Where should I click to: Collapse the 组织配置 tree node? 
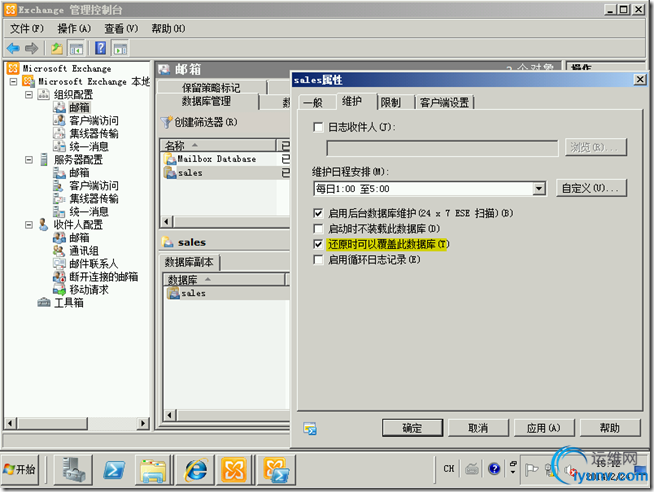[29, 95]
